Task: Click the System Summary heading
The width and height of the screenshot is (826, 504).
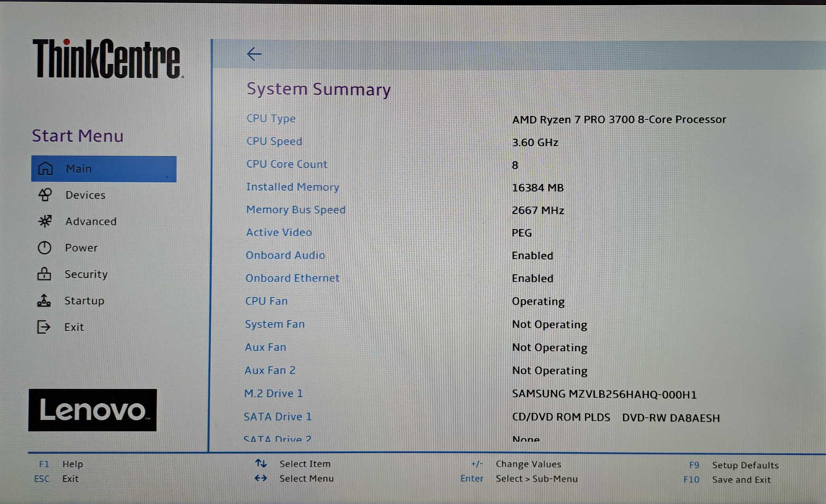Action: pyautogui.click(x=319, y=89)
